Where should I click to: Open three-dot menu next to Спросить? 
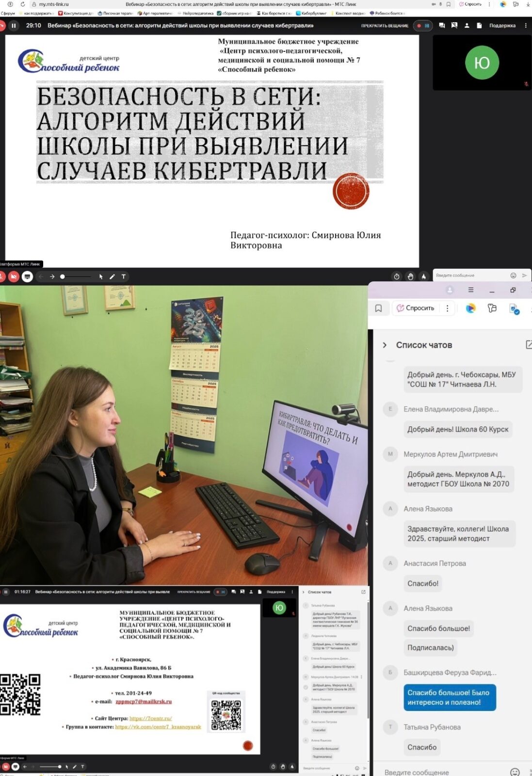coord(447,308)
